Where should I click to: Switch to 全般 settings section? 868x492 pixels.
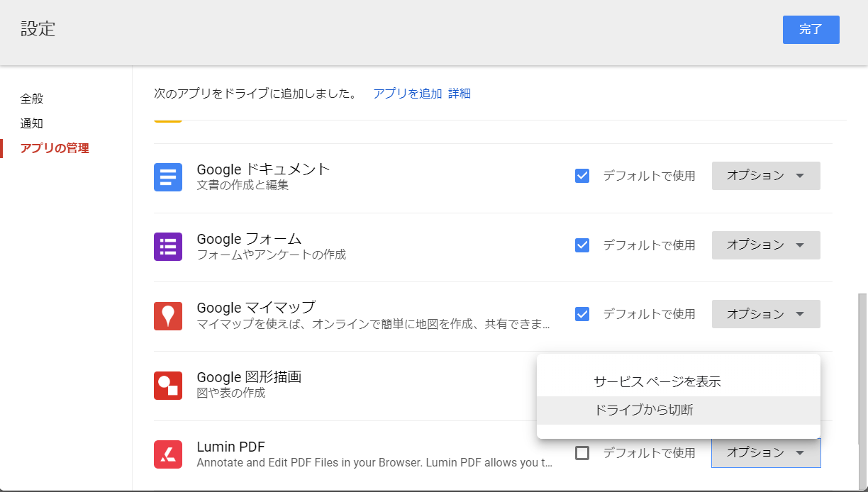click(32, 99)
